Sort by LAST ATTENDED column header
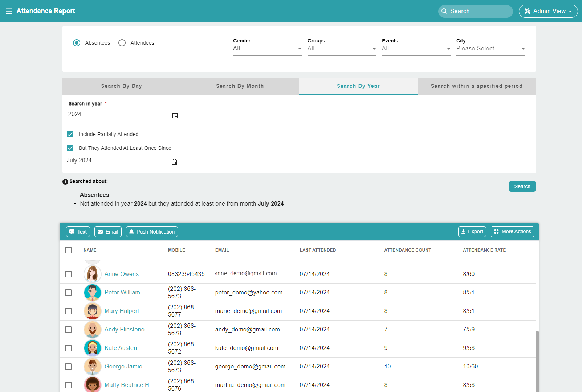Viewport: 582px width, 392px height. tap(318, 250)
